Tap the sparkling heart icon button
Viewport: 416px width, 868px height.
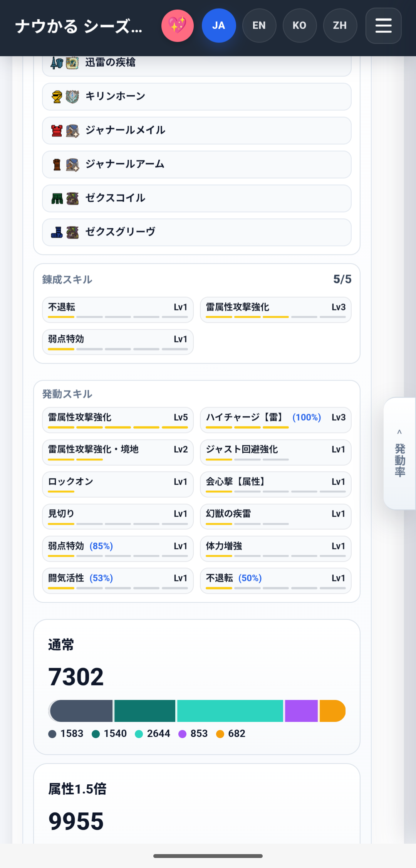click(x=178, y=26)
